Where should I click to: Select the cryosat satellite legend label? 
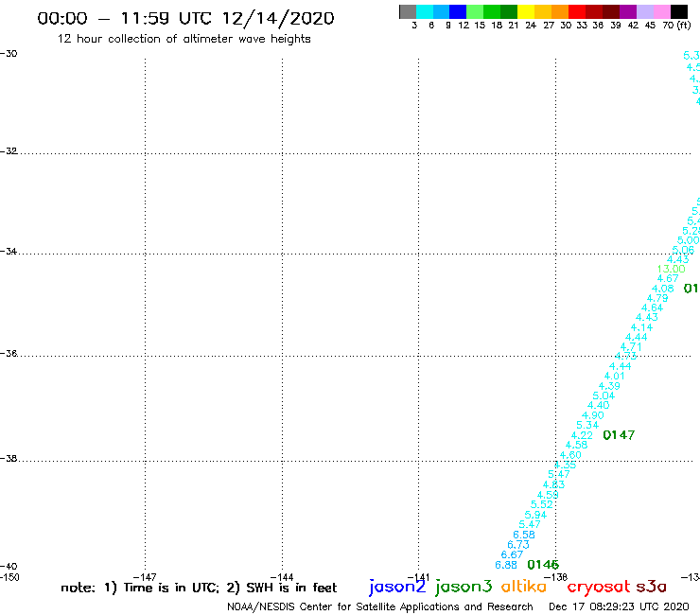pyautogui.click(x=599, y=587)
